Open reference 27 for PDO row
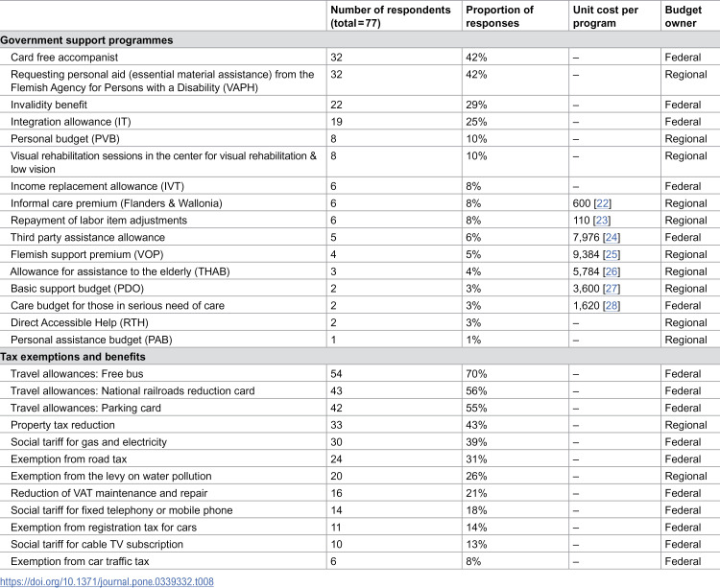Screen dimensions: 720x588 [x=612, y=289]
